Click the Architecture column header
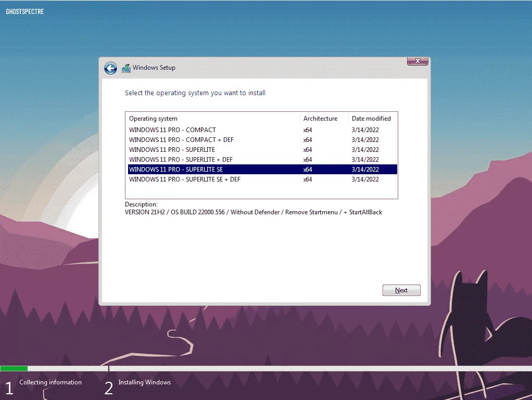This screenshot has height=400, width=532. 324,119
